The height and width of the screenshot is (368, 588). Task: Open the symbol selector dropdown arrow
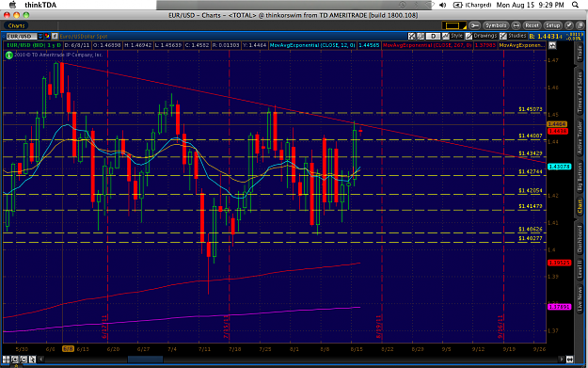pyautogui.click(x=40, y=37)
